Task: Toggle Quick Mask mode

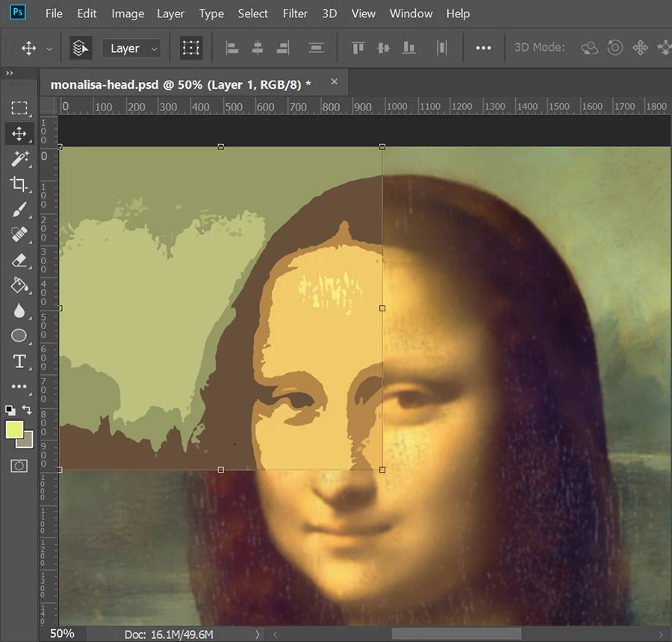Action: 19,466
